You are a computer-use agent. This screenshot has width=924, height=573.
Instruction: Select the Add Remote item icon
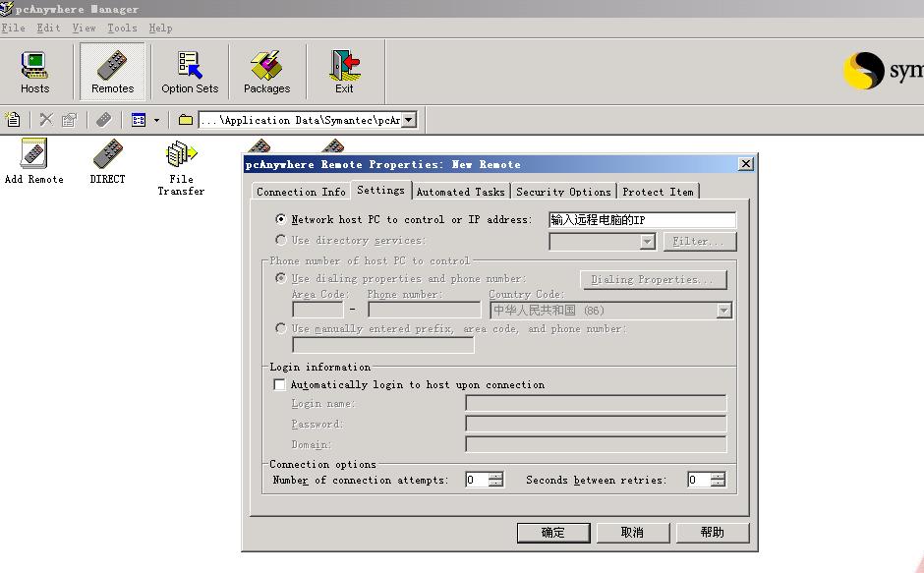coord(34,161)
